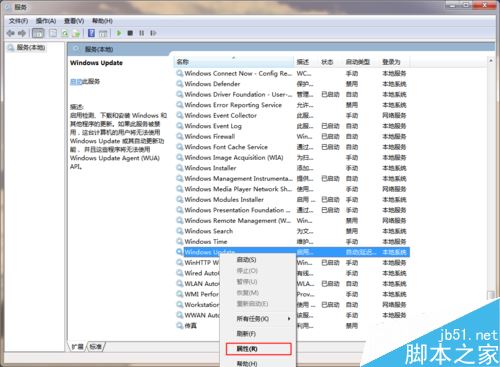
Task: Switch to the 标准 tab
Action: [x=96, y=347]
